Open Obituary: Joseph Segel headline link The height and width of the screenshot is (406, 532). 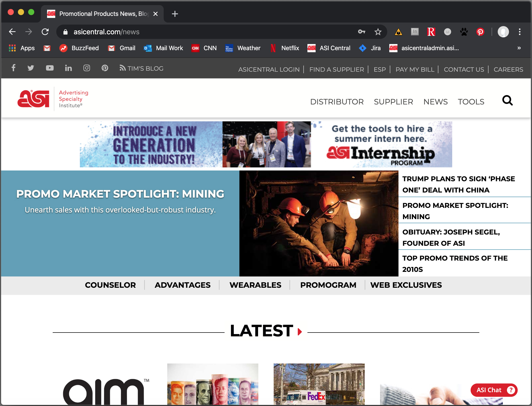click(451, 237)
